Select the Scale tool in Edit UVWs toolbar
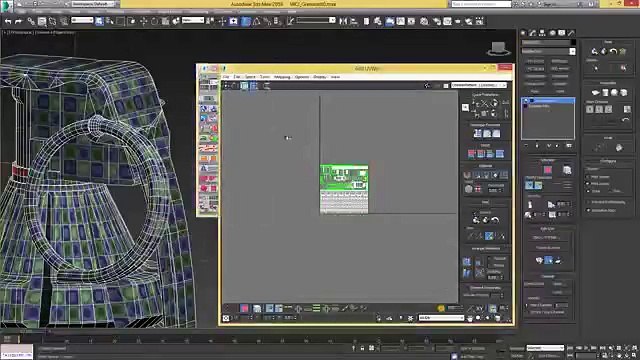The height and width of the screenshot is (360, 640). [x=244, y=86]
